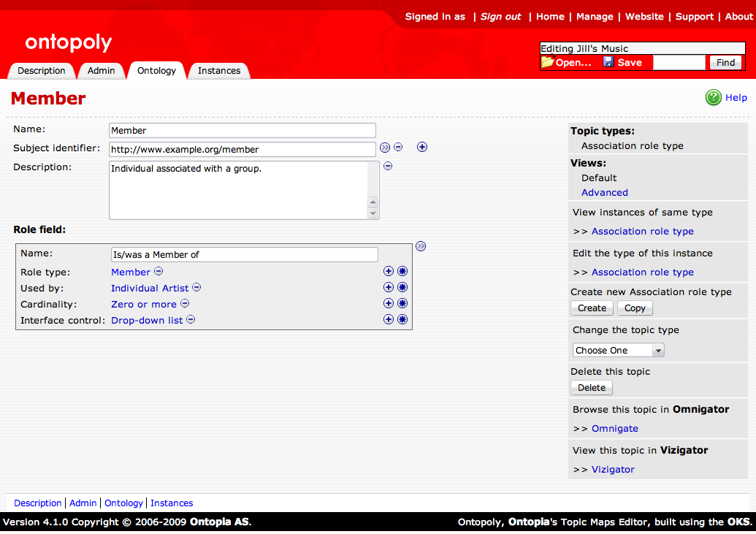The image size is (756, 534).
Task: Click the star icon in Cardinality row
Action: (402, 304)
